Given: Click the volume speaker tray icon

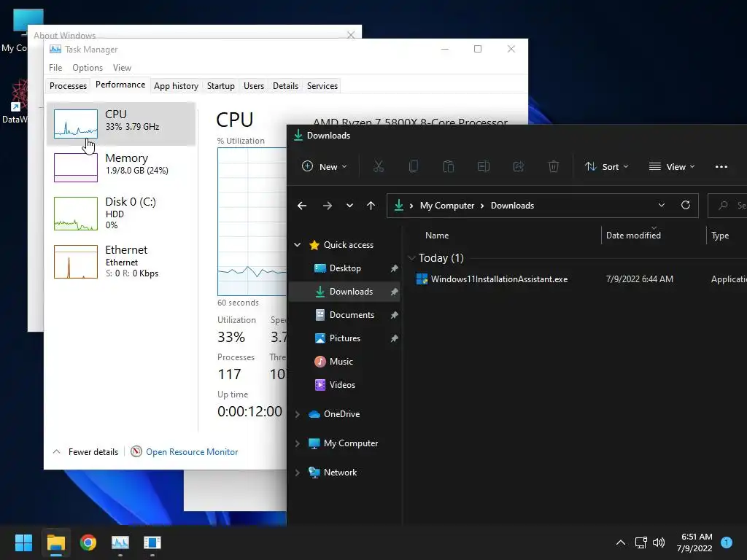Looking at the screenshot, I should (x=659, y=542).
